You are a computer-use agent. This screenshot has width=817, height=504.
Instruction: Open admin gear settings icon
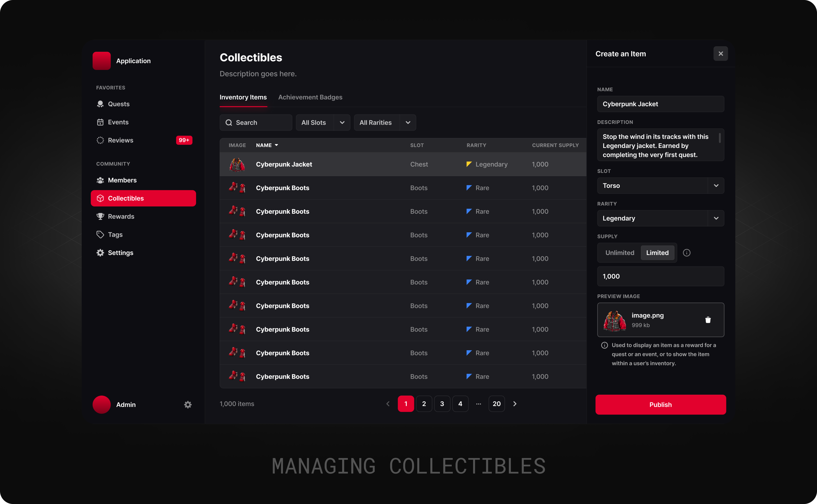(x=188, y=405)
